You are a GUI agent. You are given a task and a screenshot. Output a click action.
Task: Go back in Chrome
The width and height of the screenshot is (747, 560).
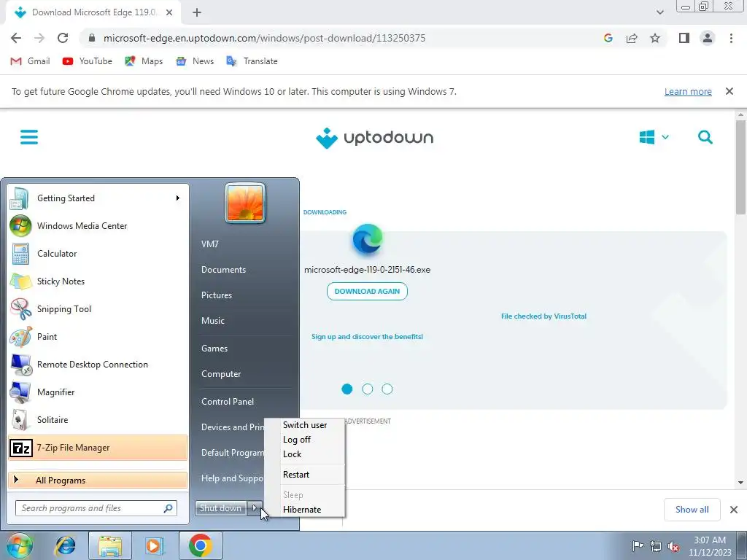[16, 38]
